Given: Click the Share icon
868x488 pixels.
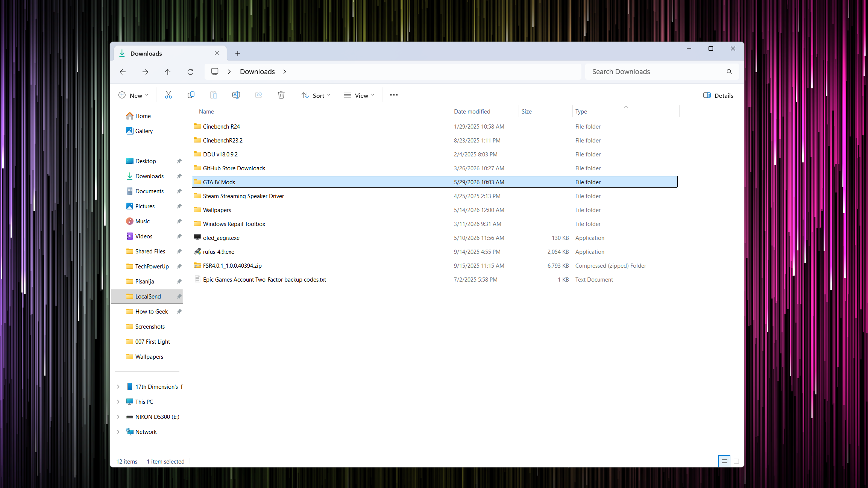Looking at the screenshot, I should pos(259,95).
